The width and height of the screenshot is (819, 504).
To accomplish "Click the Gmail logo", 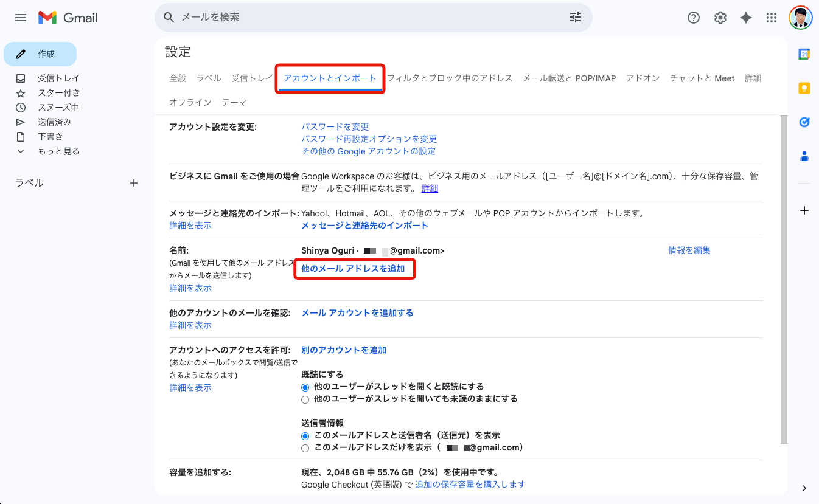I will tap(68, 18).
